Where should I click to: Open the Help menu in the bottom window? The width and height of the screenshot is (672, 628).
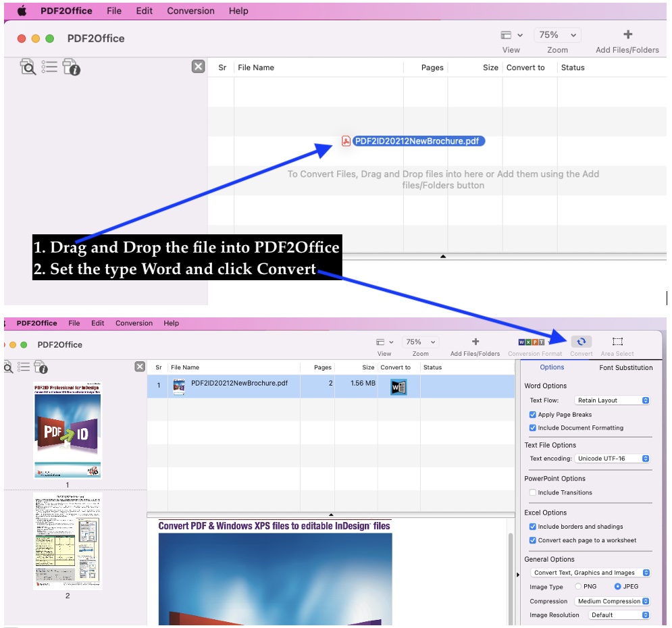(x=171, y=323)
